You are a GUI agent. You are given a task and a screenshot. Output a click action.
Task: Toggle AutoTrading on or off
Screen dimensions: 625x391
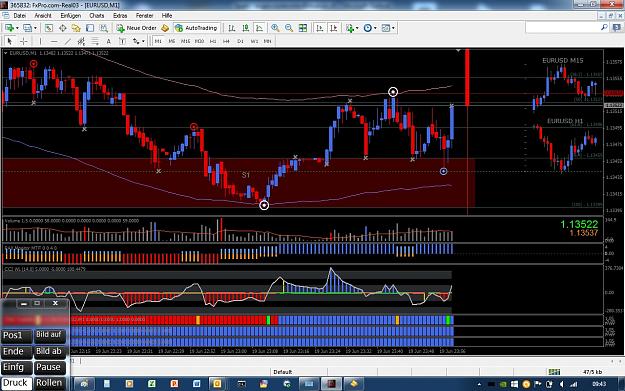(197, 28)
